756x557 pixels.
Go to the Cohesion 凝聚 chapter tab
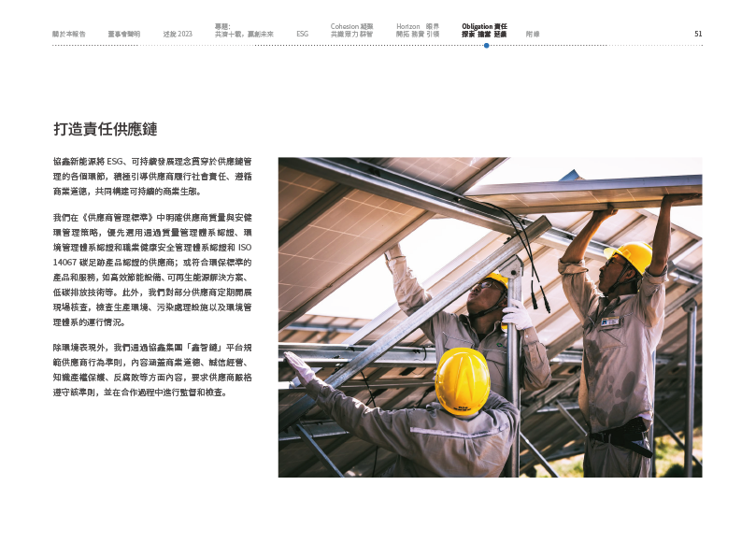351,30
